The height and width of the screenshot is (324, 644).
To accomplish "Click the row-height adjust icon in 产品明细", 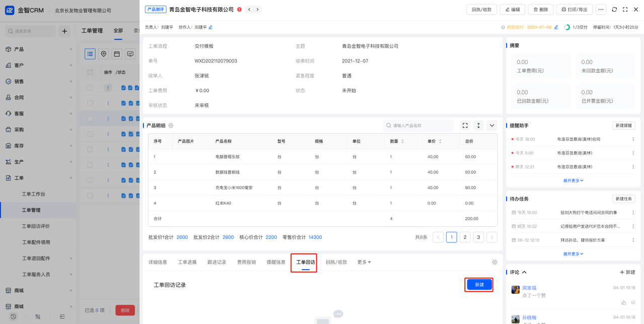I will click(478, 125).
